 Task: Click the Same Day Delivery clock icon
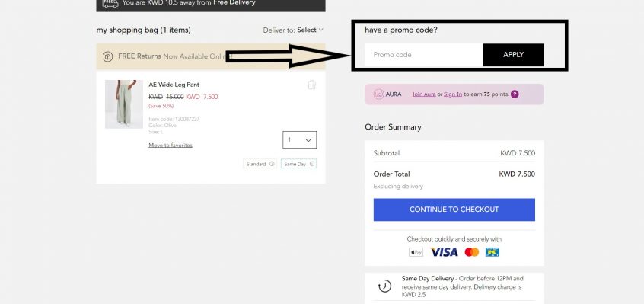[x=384, y=286]
